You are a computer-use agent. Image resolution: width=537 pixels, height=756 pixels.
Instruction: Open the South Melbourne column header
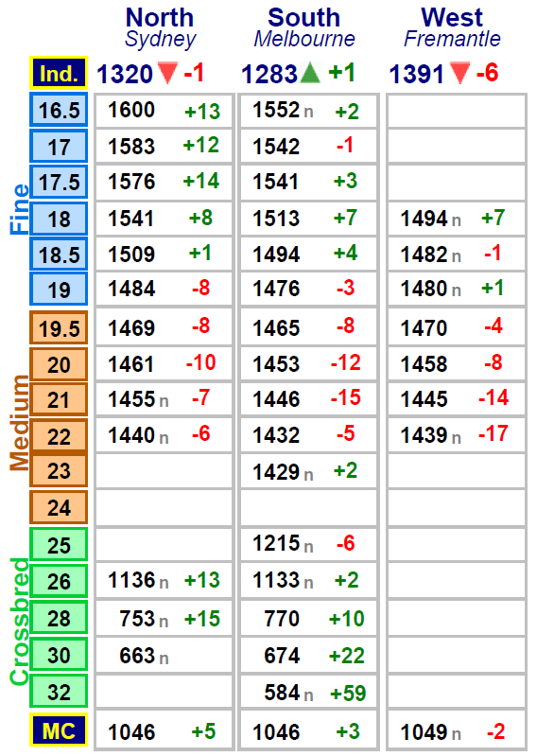(303, 27)
